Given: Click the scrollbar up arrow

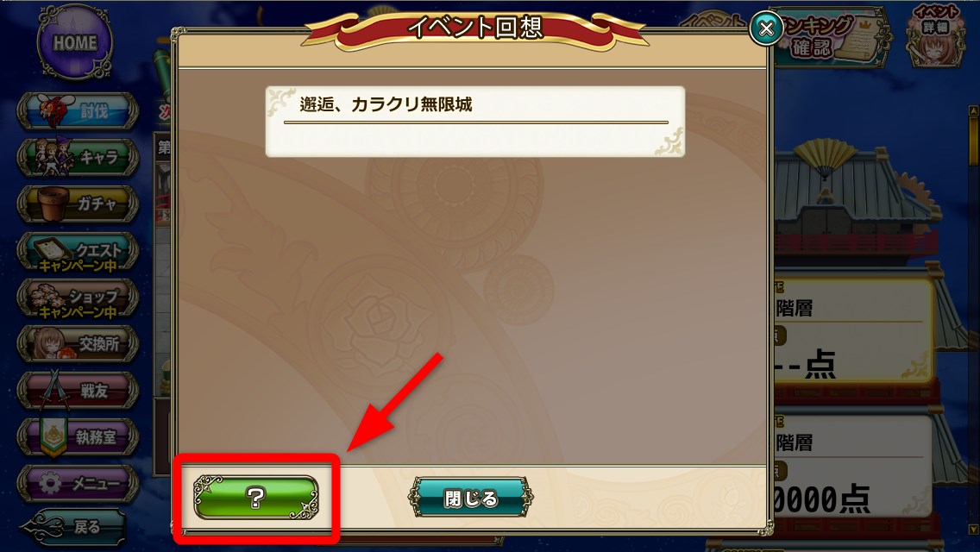Looking at the screenshot, I should coord(974,110).
